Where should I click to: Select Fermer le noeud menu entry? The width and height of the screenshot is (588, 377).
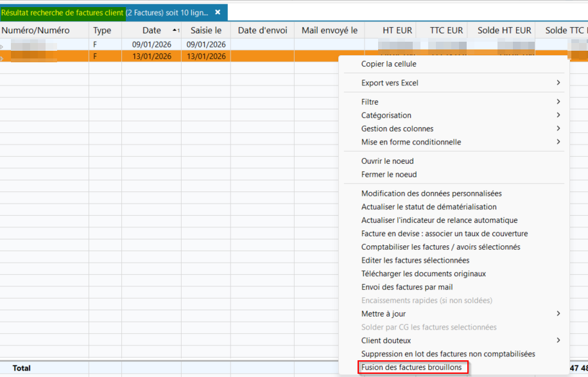pos(389,175)
